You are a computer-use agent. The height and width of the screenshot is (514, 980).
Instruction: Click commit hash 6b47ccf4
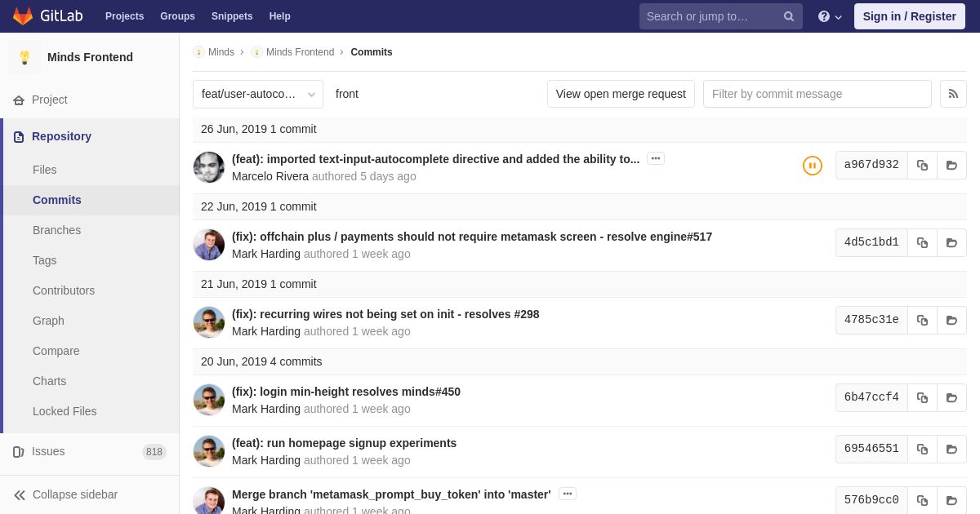[871, 397]
